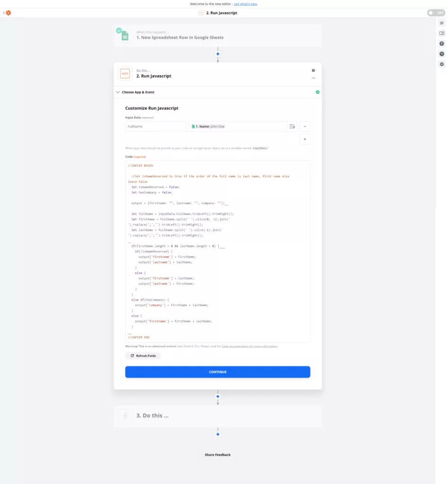Click the Run Javascript code step icon
Image resolution: width=448 pixels, height=484 pixels.
click(125, 73)
